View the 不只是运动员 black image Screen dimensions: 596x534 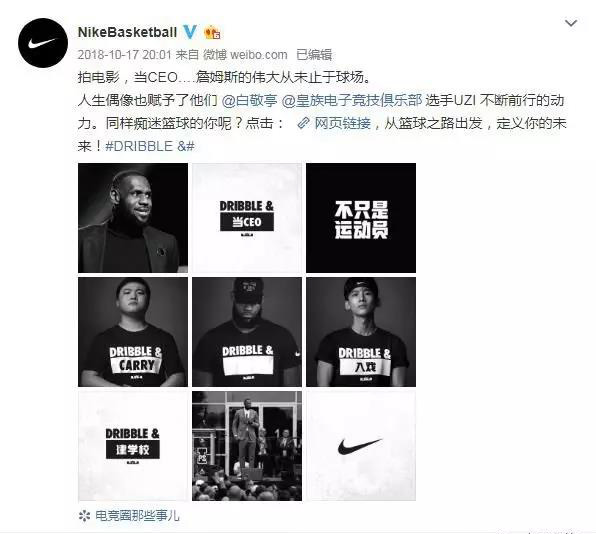point(361,218)
